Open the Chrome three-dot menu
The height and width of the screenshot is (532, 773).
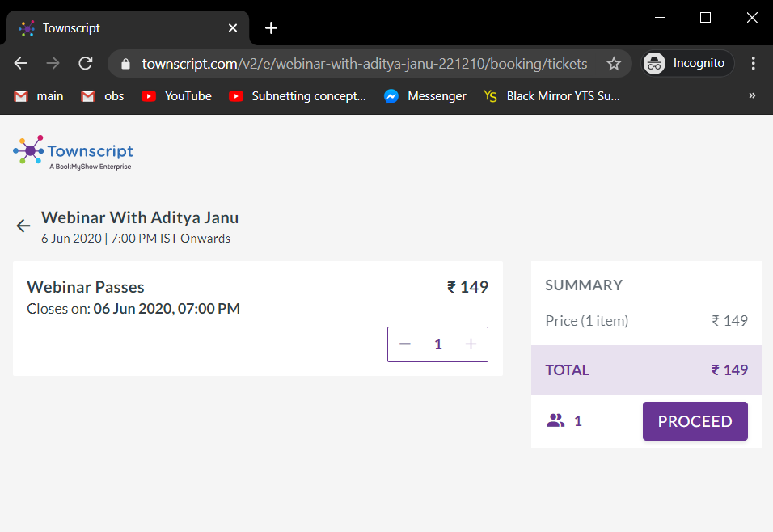point(754,64)
